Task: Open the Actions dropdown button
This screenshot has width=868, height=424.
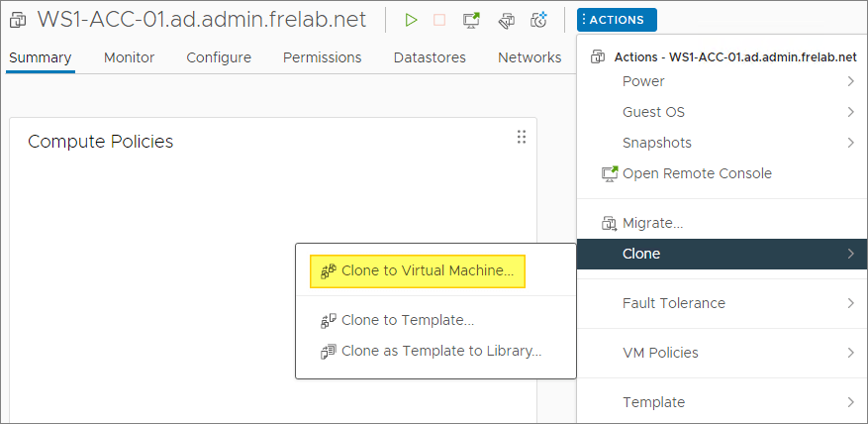Action: coord(617,20)
